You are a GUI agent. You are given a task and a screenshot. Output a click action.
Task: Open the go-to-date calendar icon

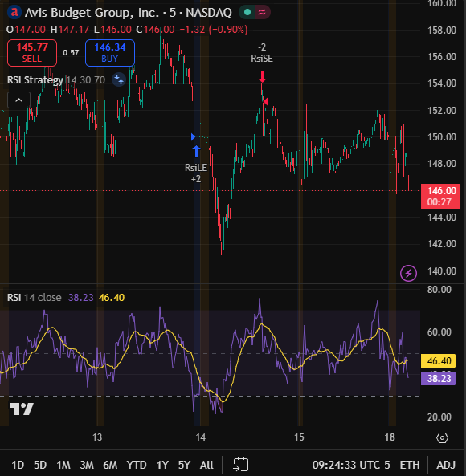240,465
